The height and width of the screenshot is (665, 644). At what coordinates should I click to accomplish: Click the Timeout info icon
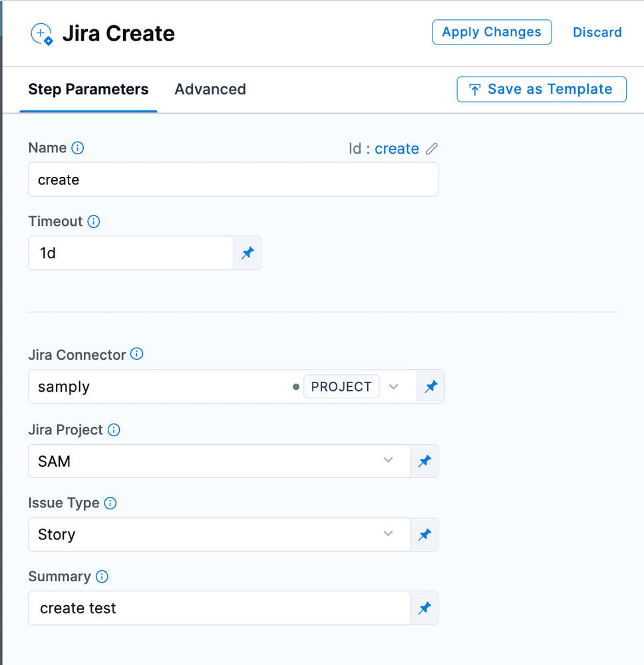coord(93,221)
